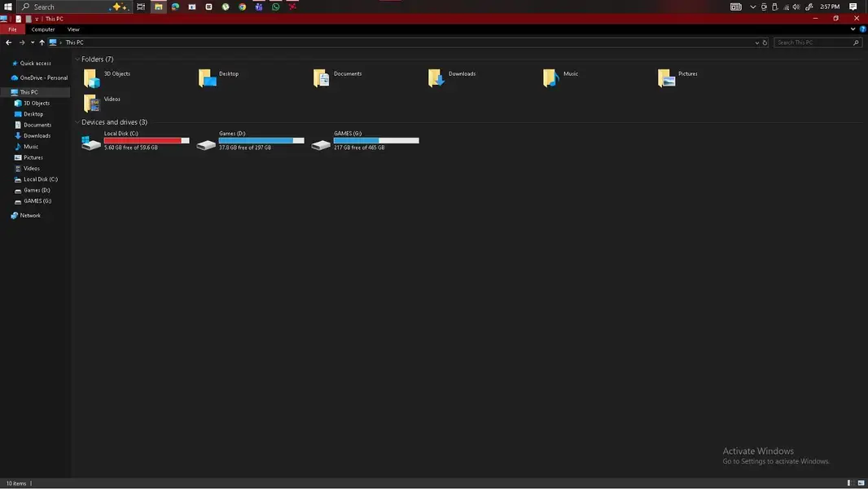The width and height of the screenshot is (868, 489).
Task: Select the 3D Objects folder
Action: [107, 78]
